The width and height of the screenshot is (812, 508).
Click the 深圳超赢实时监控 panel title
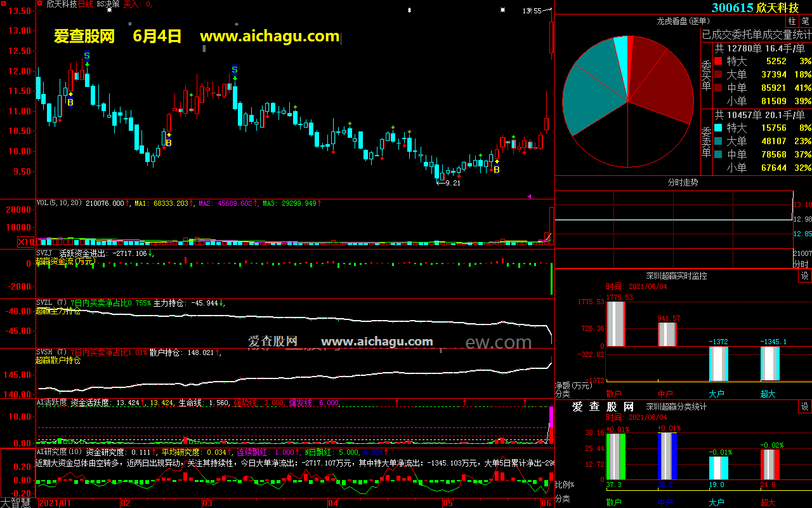click(x=676, y=276)
